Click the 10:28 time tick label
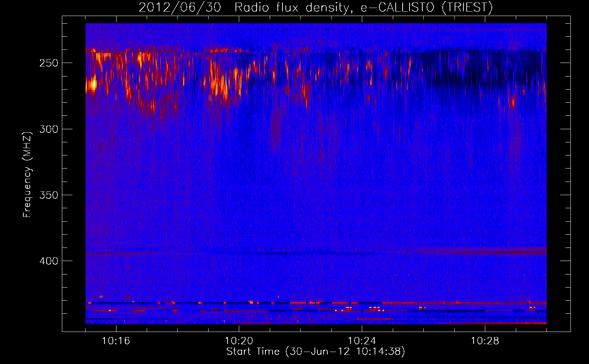The height and width of the screenshot is (364, 589). (x=485, y=341)
